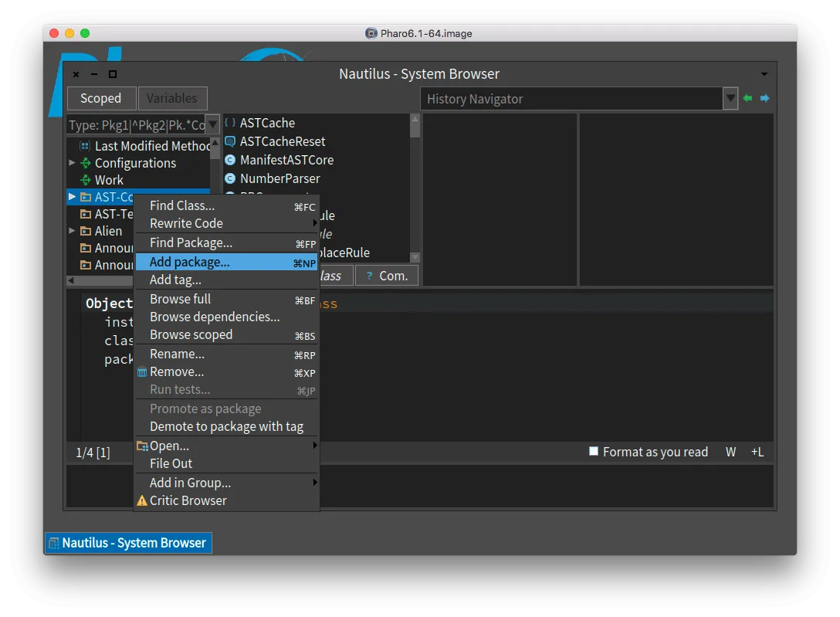Screen dimensions: 840x617
Task: Open the History Navigator dropdown arrow
Action: pyautogui.click(x=730, y=99)
